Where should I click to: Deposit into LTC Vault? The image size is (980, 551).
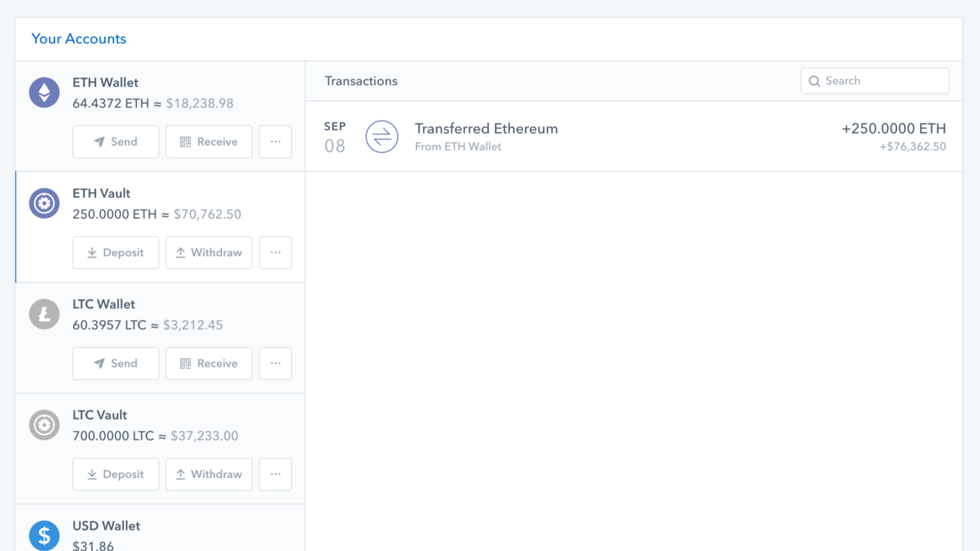coord(116,474)
